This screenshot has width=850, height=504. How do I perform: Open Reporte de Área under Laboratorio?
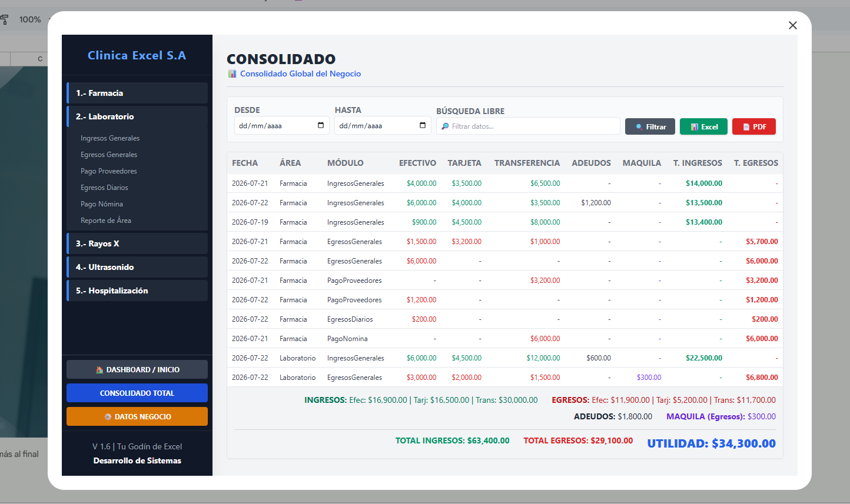[x=106, y=221]
